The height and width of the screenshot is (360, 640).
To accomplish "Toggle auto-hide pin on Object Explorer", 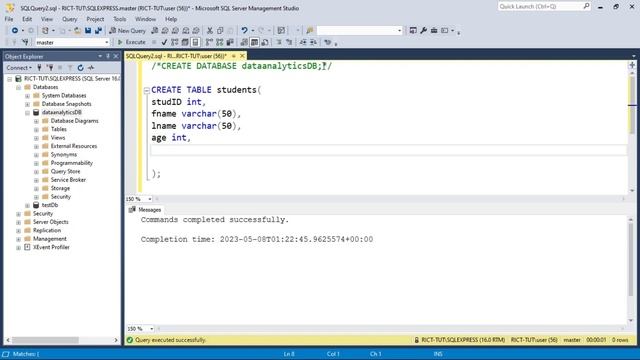I will coord(108,56).
